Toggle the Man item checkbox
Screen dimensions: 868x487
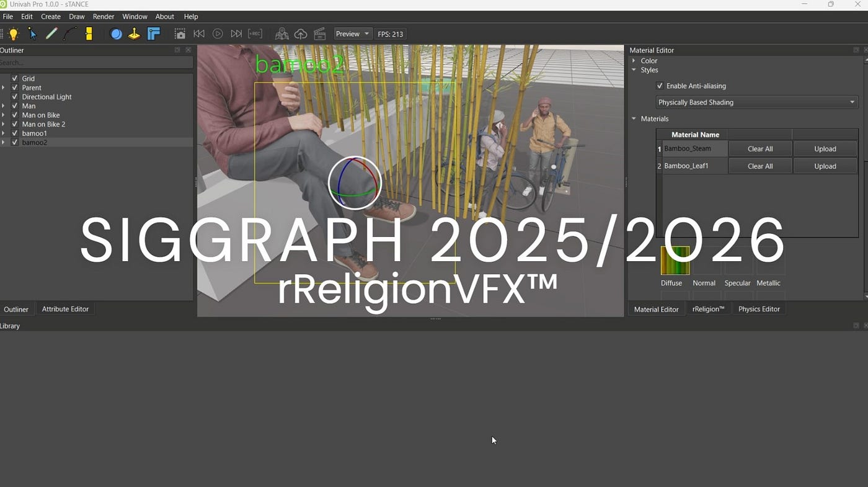pos(15,106)
